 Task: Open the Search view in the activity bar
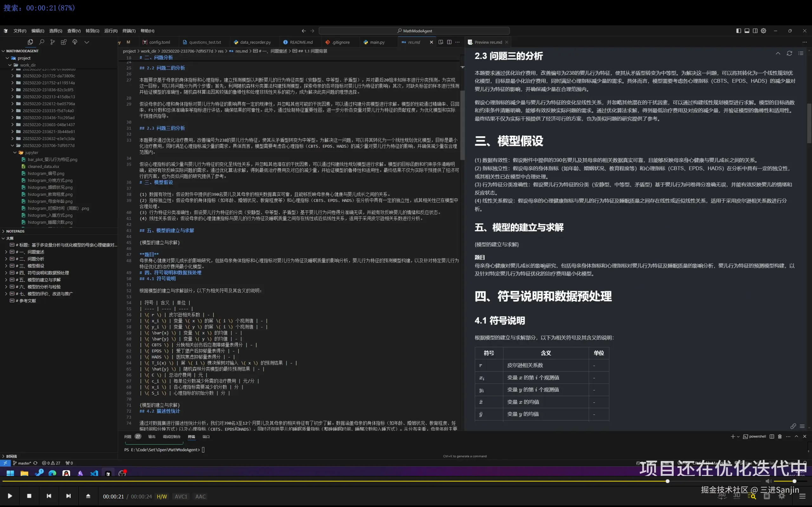pos(42,42)
